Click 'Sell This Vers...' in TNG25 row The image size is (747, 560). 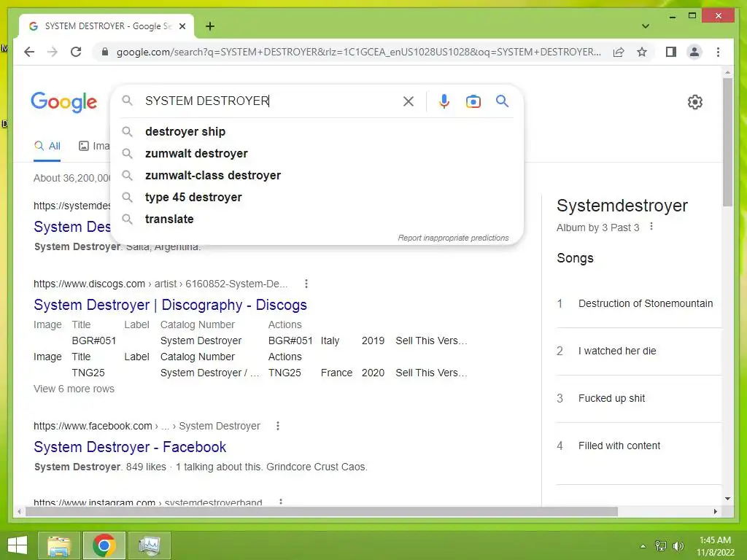(431, 373)
